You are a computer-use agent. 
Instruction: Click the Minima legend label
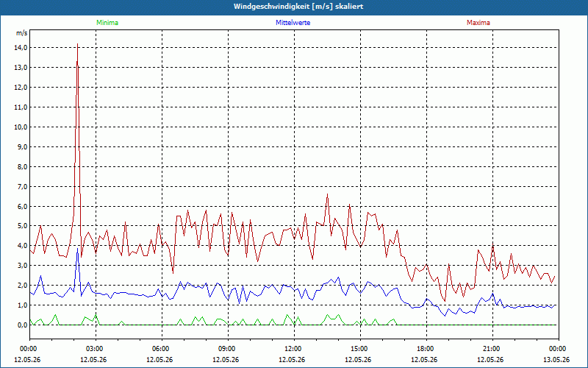click(107, 23)
